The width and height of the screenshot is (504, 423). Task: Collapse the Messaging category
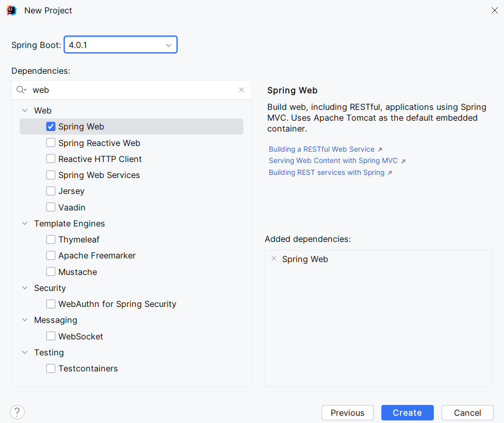(x=25, y=320)
